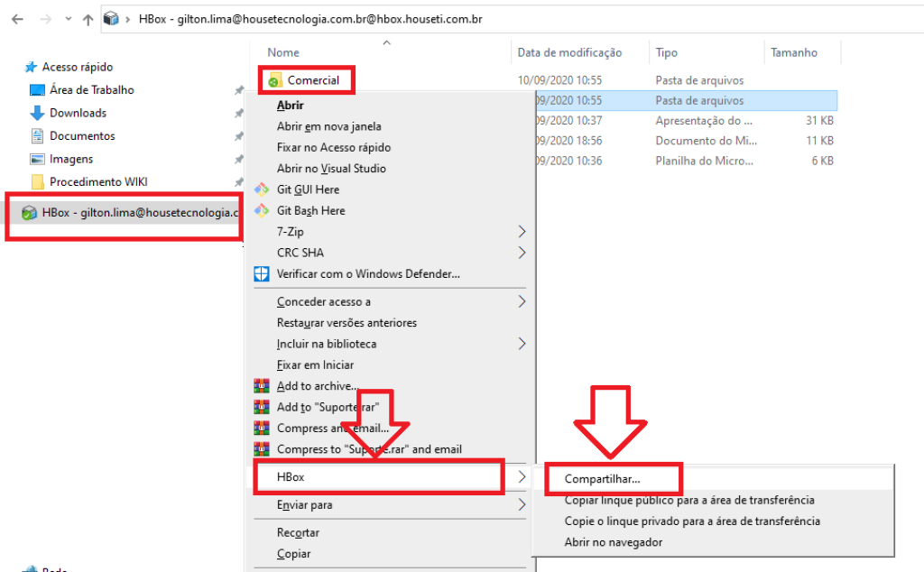The height and width of the screenshot is (572, 924).
Task: Click the Back navigation arrow
Action: coord(18,20)
